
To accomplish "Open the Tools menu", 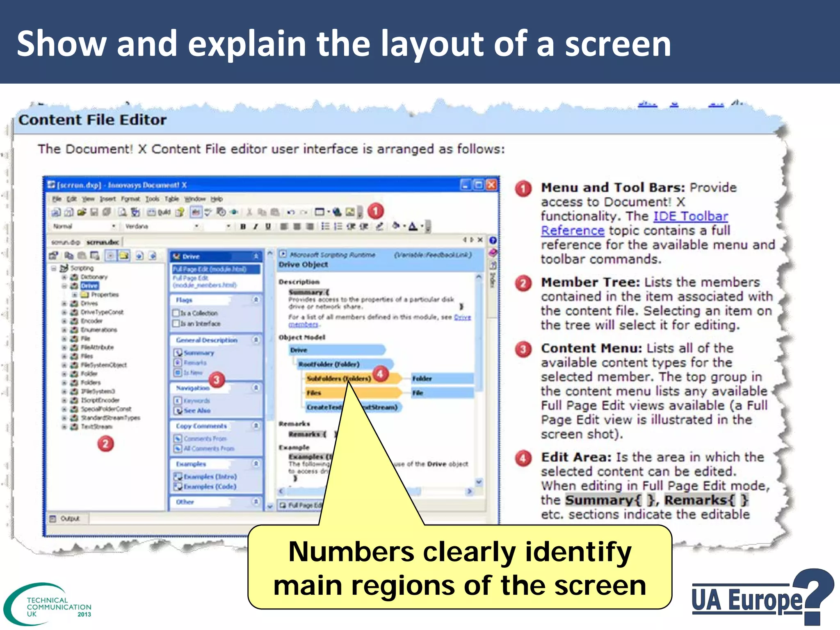I will pos(152,199).
